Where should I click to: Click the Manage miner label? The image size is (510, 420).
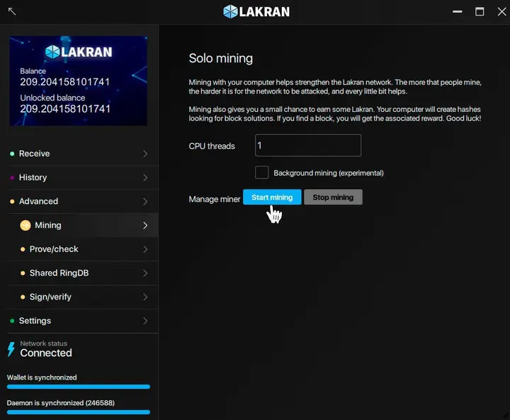click(x=215, y=199)
